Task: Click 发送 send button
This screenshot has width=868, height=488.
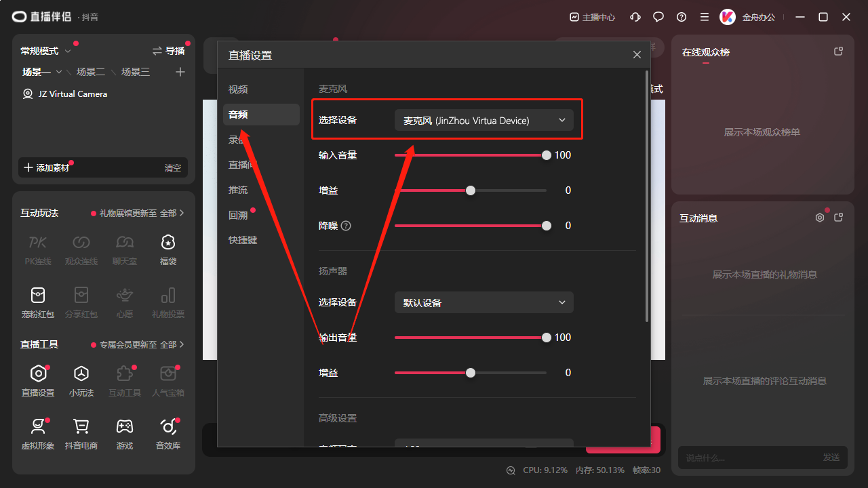Action: click(x=831, y=457)
